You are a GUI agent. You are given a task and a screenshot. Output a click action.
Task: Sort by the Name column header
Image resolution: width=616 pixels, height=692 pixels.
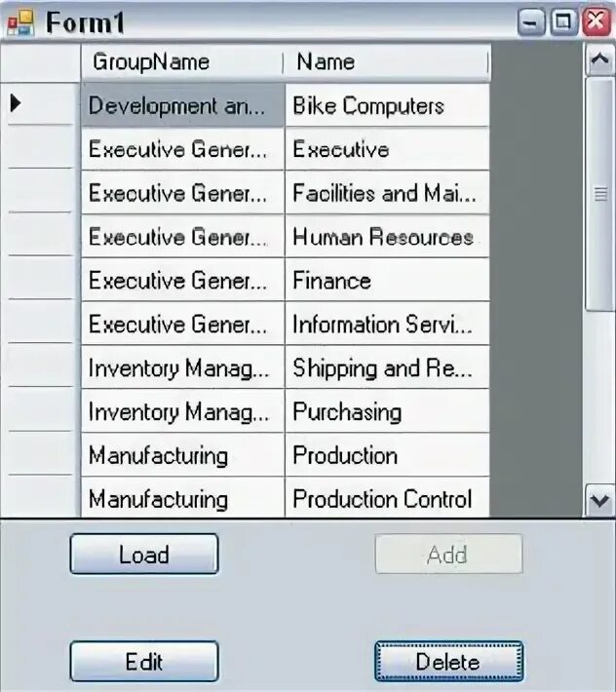point(386,62)
